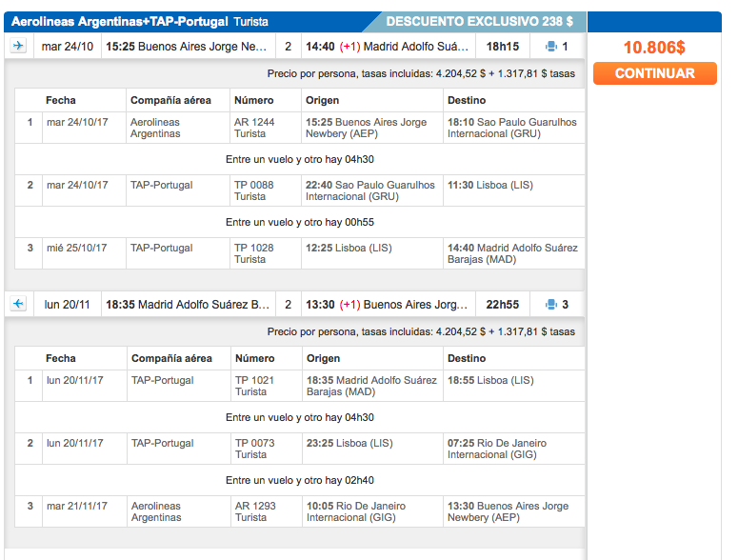This screenshot has height=560, width=738.
Task: Click 12:25 Lisboa (LIS) origin cell
Action: tap(371, 253)
